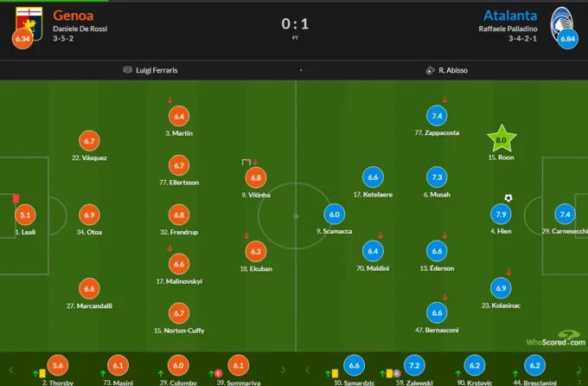Image resolution: width=588 pixels, height=386 pixels.
Task: Click the WhoScored logo watermark
Action: pos(553,339)
